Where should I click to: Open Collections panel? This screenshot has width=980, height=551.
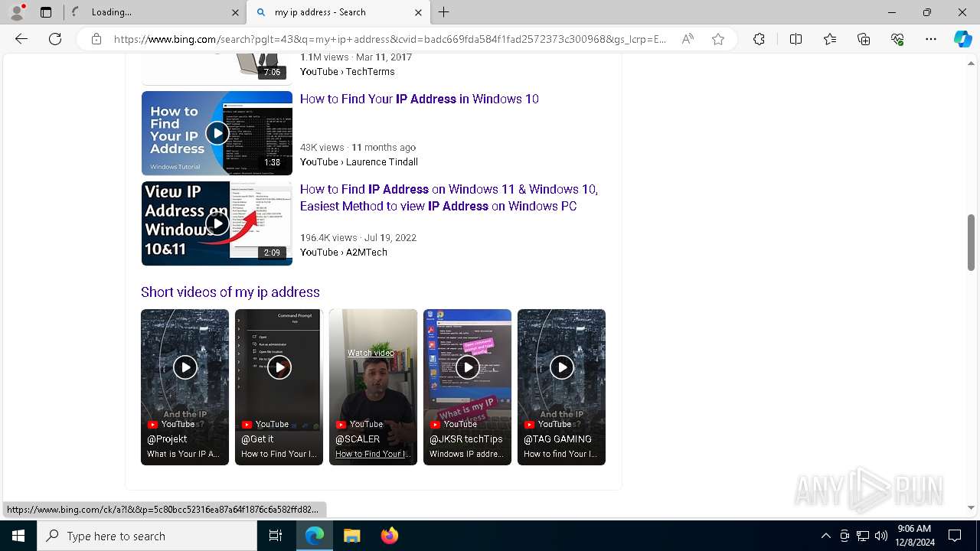(864, 39)
